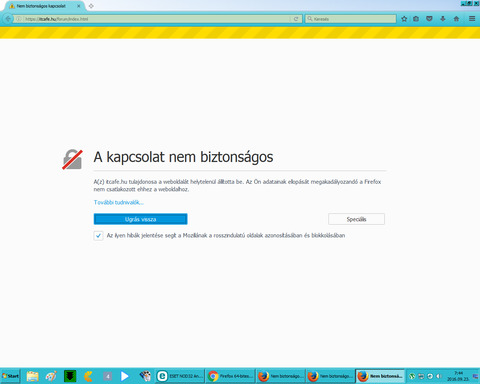Viewport: 480px width, 384px height.
Task: Open the downloads arrow icon
Action: coord(443,19)
